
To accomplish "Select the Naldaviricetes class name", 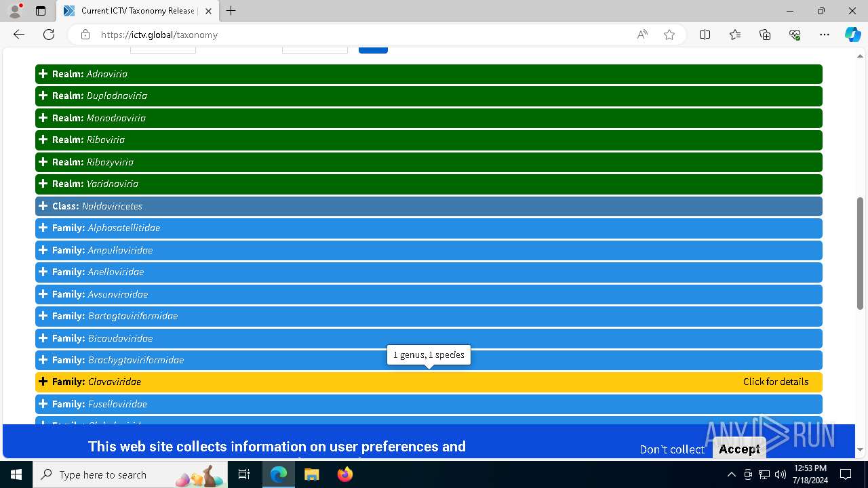I will (x=112, y=206).
